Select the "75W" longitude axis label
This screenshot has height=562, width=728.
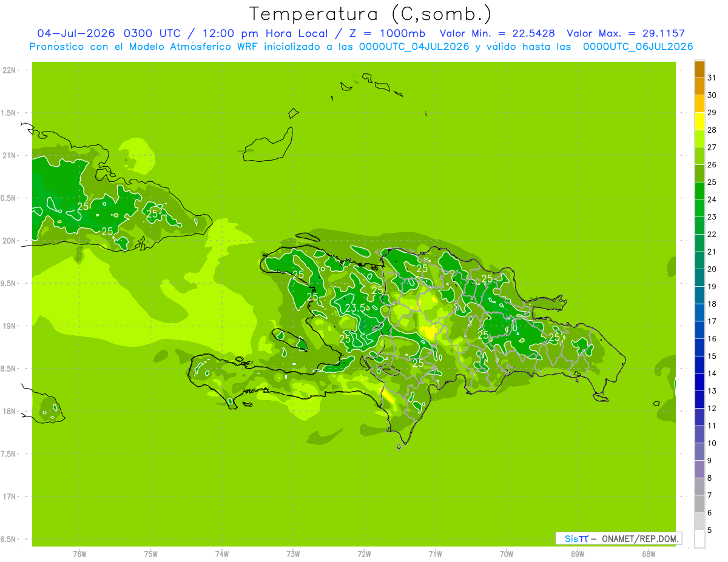(x=151, y=554)
